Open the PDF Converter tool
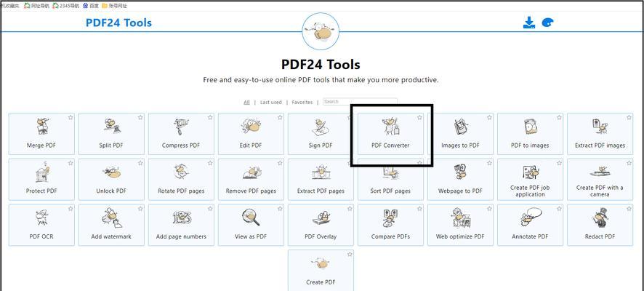Viewport: 644px width, 291px height. click(390, 134)
